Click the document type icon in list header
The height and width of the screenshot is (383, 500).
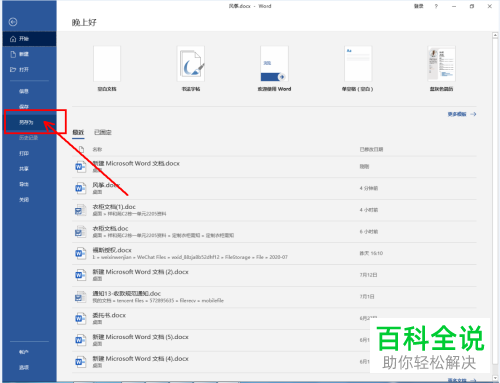tap(80, 149)
